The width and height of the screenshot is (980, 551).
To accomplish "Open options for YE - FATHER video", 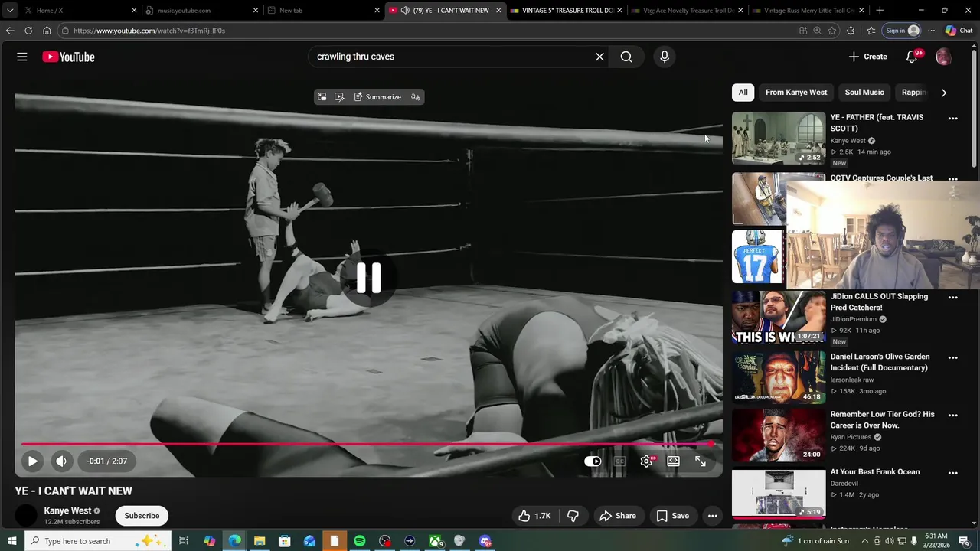I will tap(953, 118).
